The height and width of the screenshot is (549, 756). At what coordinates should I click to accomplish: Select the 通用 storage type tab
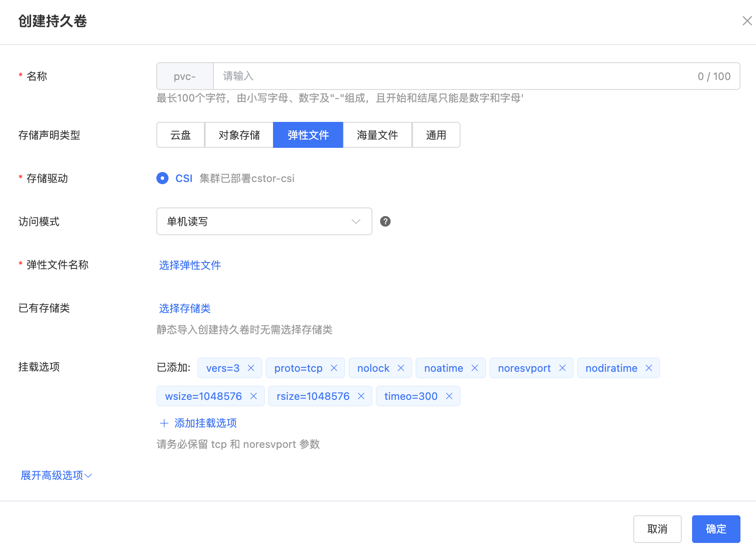pos(436,135)
